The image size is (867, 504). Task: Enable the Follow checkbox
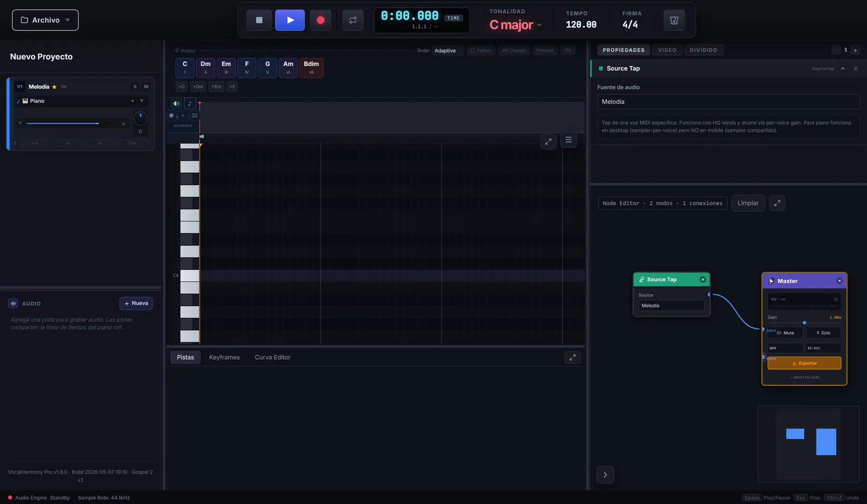click(481, 50)
